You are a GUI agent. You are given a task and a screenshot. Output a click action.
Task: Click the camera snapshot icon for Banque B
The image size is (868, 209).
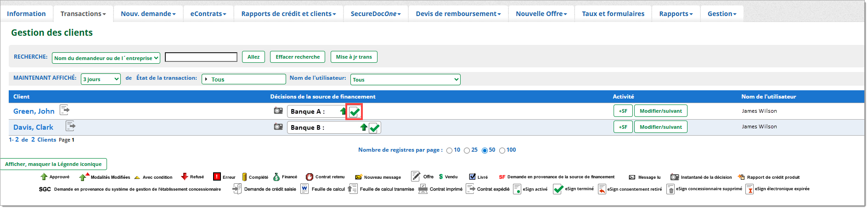pos(278,127)
